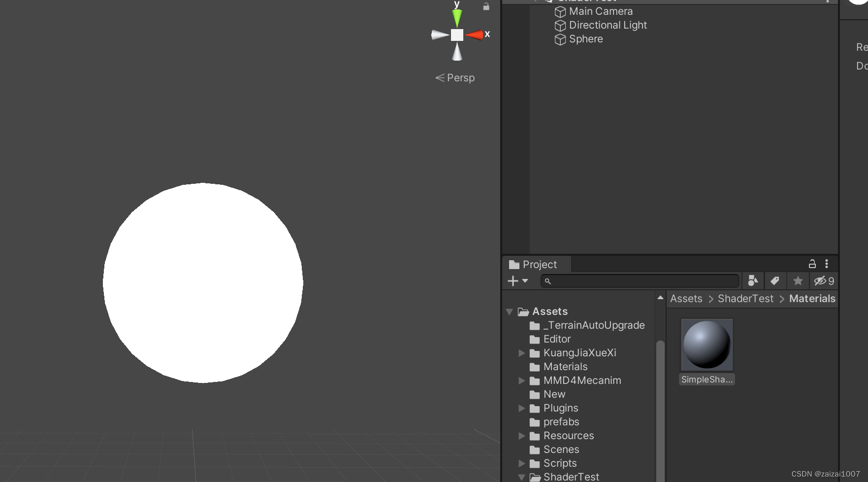Click the green Y axis cone on the scene gizmo

click(457, 17)
